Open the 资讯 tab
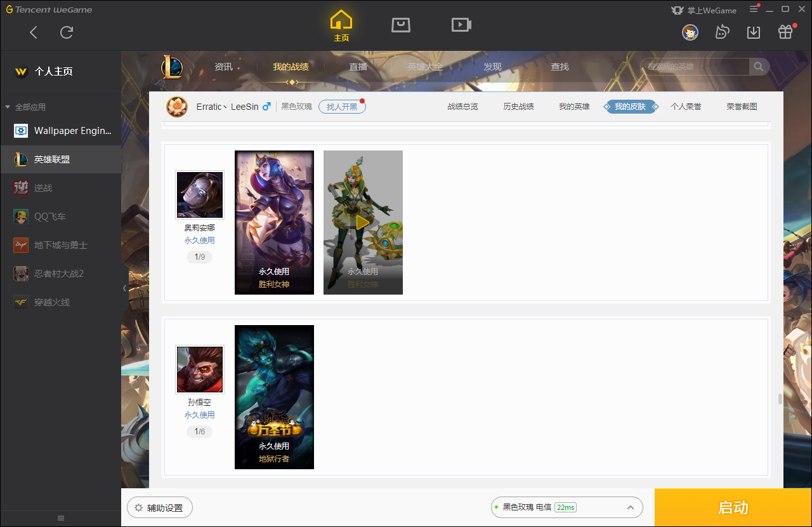 pyautogui.click(x=223, y=67)
